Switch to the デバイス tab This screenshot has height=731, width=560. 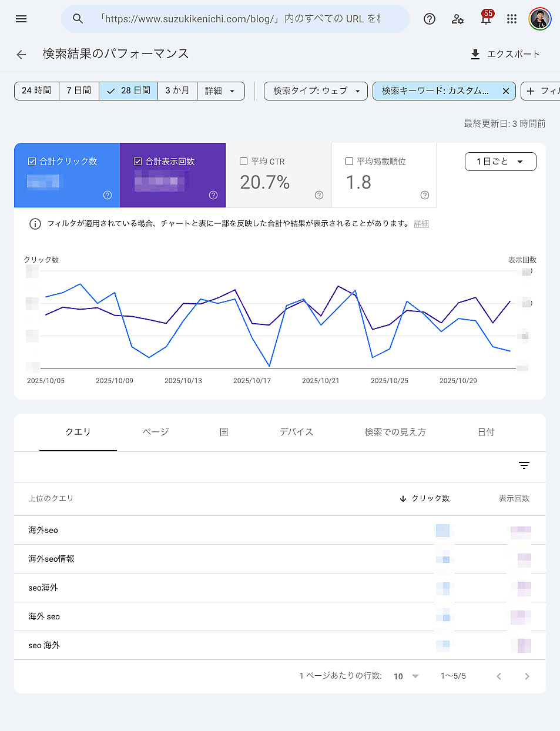pos(296,432)
